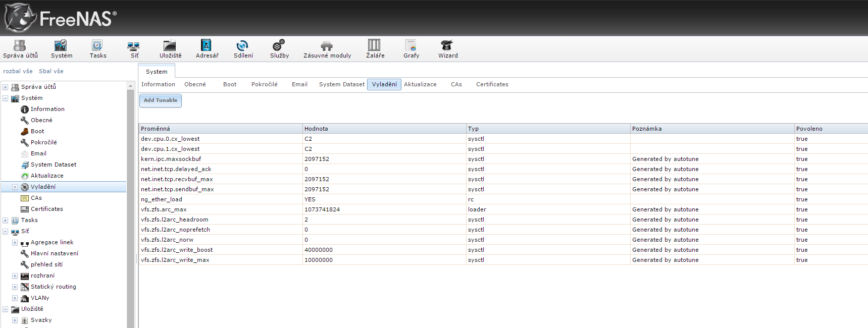Expand the VLANy tree node

(15, 298)
